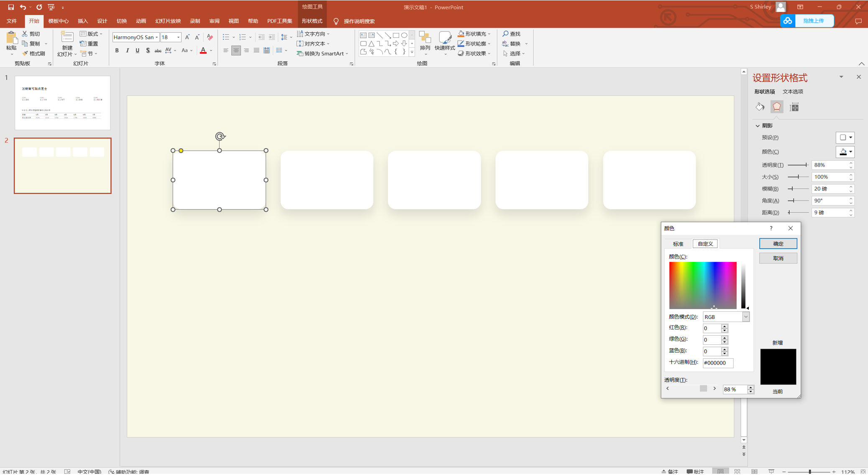Open the shadow preset dropdown
This screenshot has height=475, width=868.
pos(845,138)
